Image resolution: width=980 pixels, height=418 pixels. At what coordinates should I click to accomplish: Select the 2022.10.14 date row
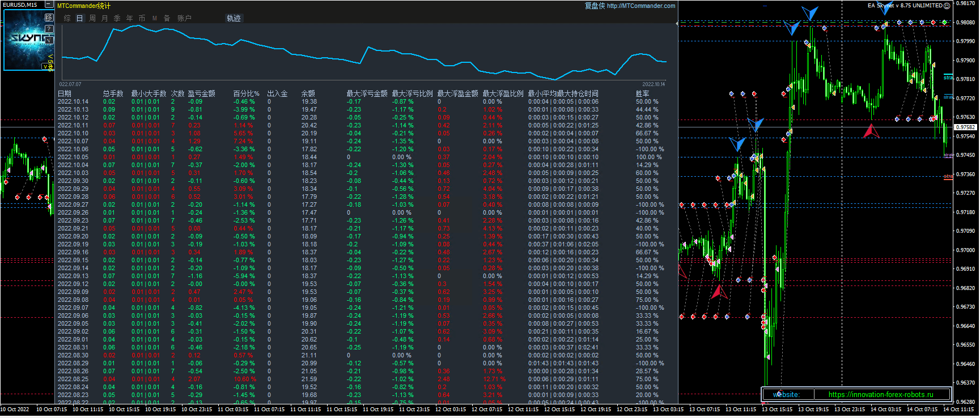(73, 102)
